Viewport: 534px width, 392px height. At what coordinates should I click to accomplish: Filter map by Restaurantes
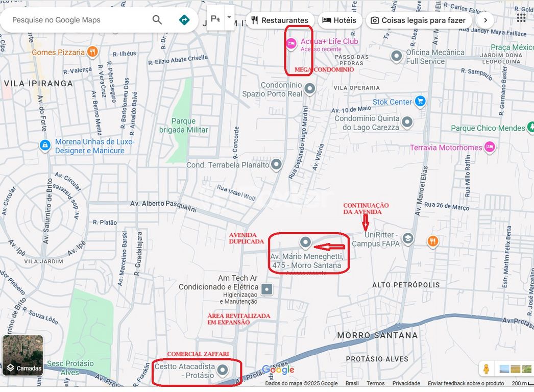(279, 20)
